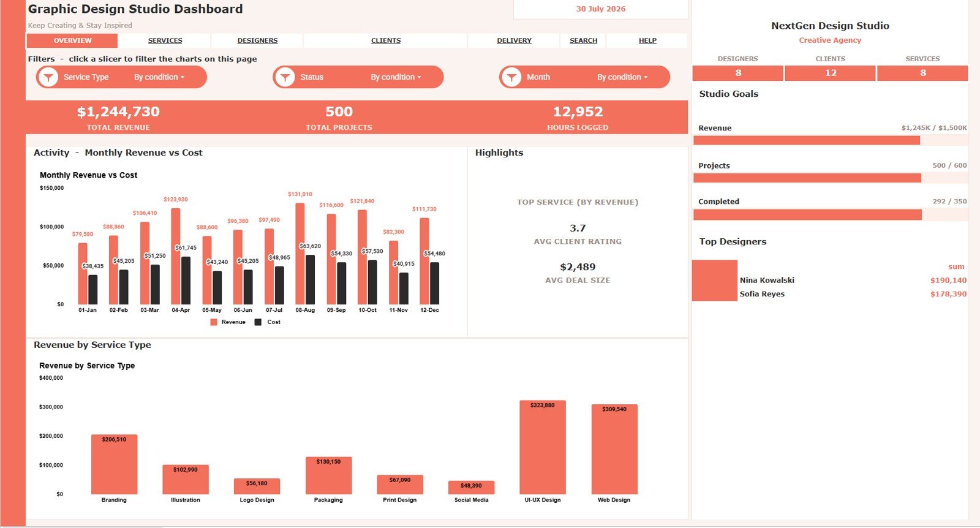Click the 12,952 hours logged value

click(x=578, y=111)
